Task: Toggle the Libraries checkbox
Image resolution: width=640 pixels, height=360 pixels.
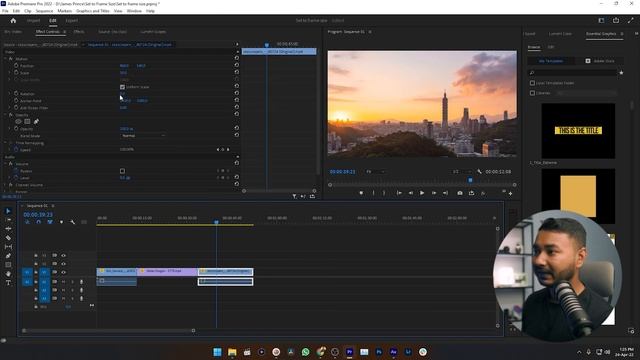Action: 532,93
